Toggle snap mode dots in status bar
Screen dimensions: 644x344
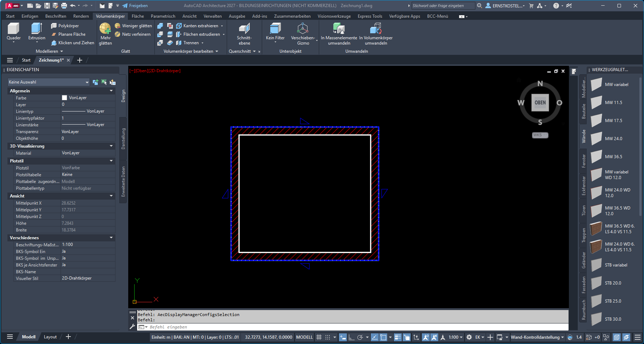point(328,337)
